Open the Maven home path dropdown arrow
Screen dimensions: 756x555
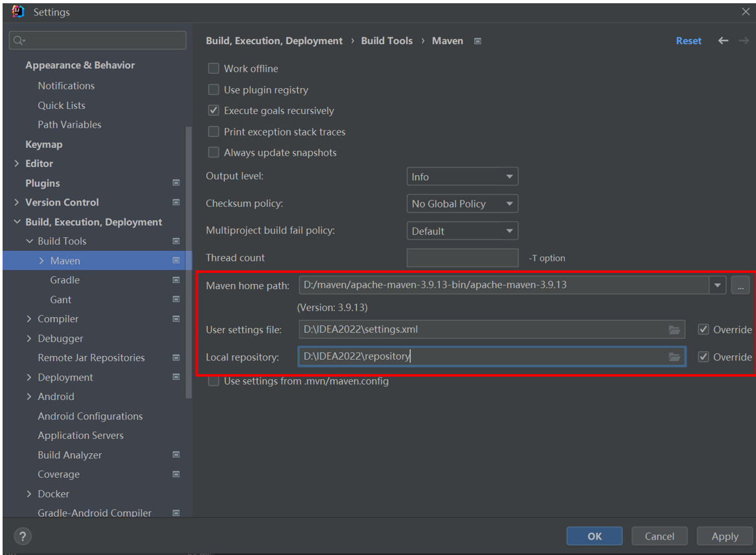[717, 285]
